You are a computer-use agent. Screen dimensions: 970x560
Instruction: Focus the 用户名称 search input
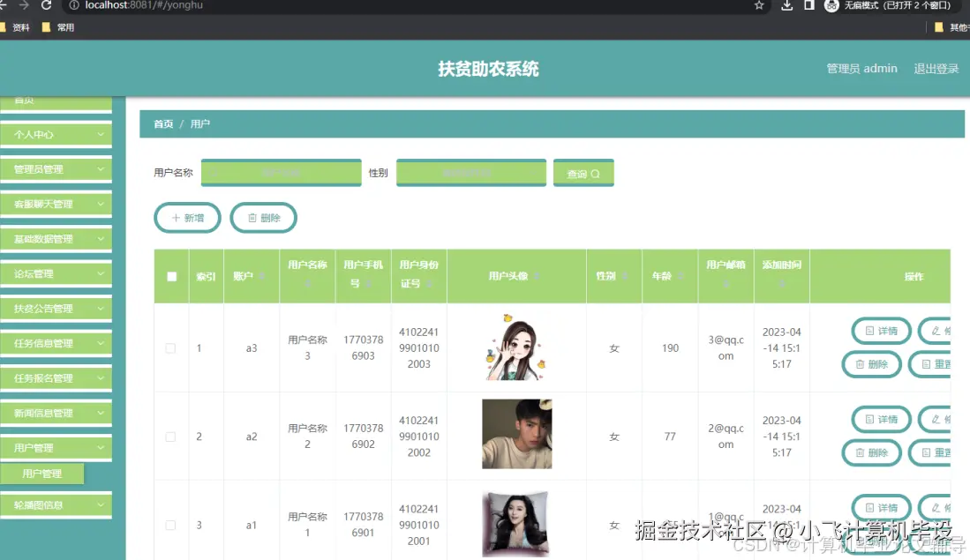click(x=281, y=173)
